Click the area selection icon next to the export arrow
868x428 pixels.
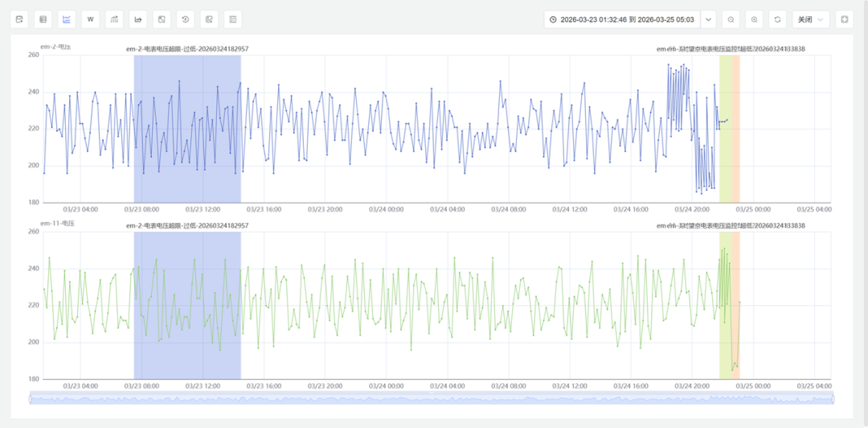tap(162, 19)
